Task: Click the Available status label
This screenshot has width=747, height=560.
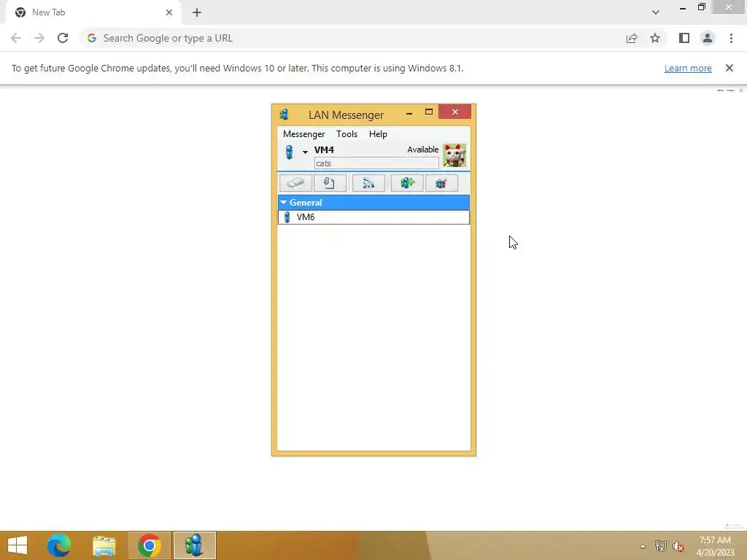Action: point(422,149)
